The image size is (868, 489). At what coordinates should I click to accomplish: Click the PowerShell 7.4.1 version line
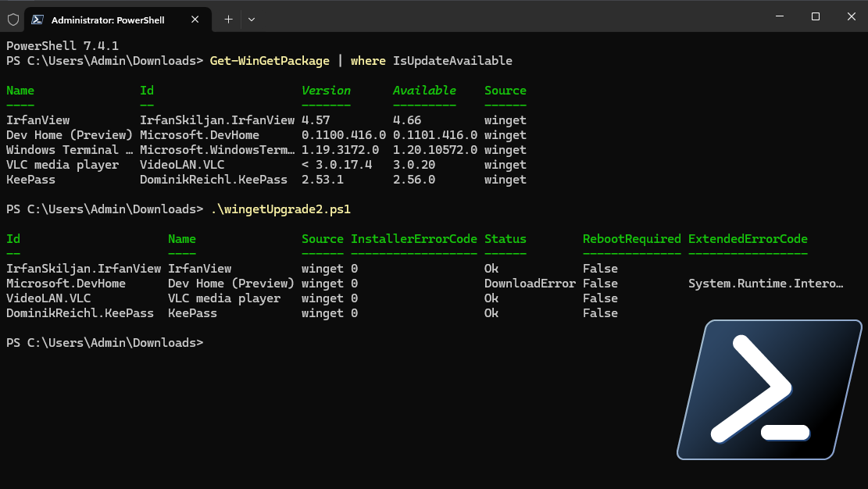point(63,46)
